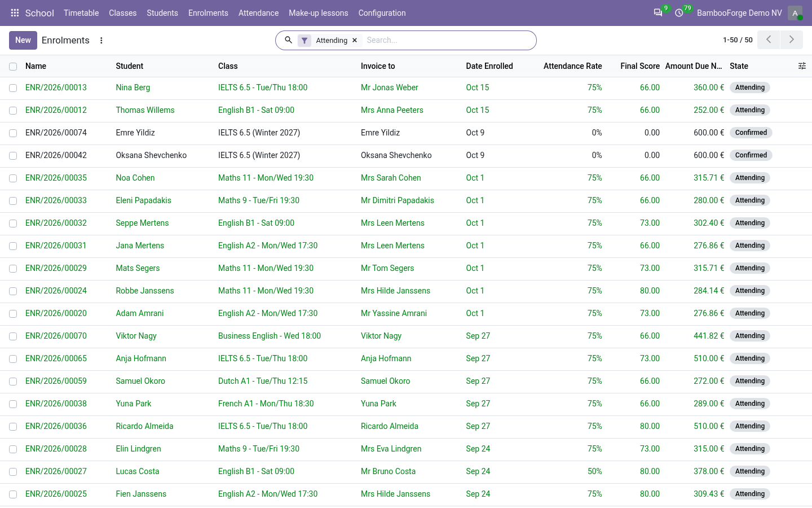
Task: Open the Configuration menu
Action: click(382, 13)
